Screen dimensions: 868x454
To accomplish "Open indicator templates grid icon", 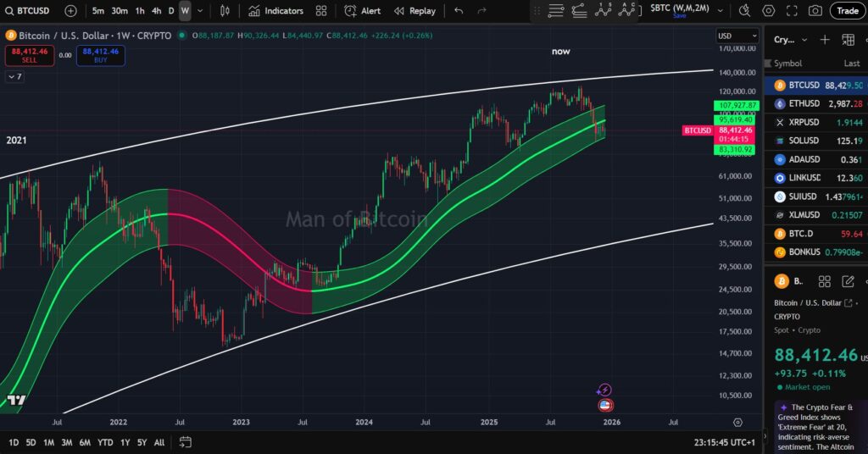I will [321, 10].
